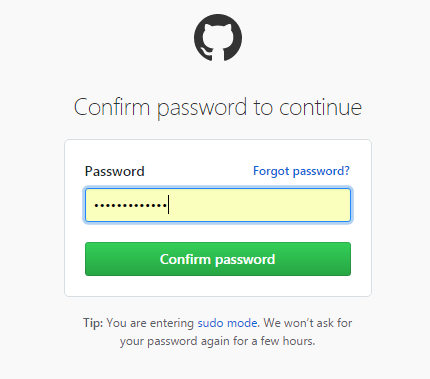Viewport: 430px width, 379px height.
Task: Click the text 'We won't ask for'
Action: click(308, 323)
